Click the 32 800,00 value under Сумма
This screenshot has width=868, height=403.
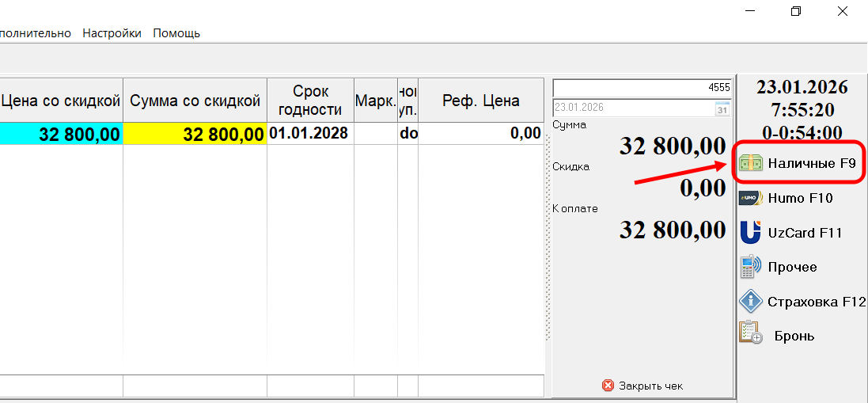click(x=672, y=146)
